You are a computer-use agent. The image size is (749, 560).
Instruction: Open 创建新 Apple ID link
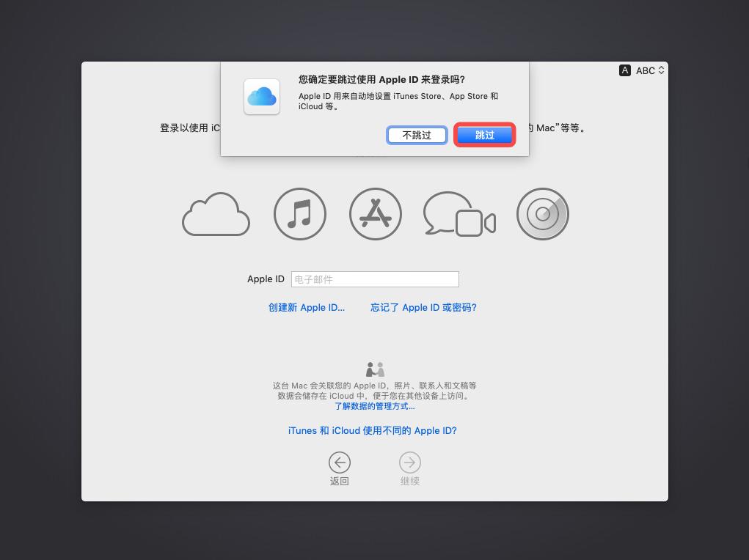tap(307, 308)
